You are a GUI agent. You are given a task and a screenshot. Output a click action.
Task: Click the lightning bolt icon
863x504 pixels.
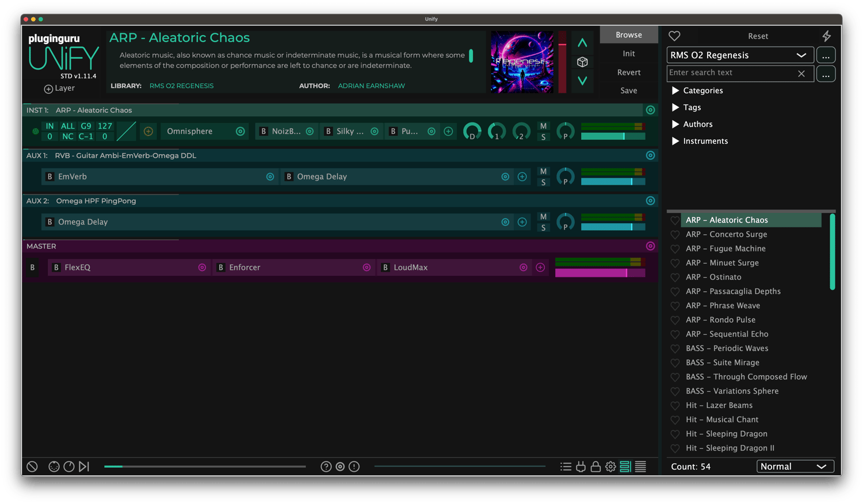[827, 36]
